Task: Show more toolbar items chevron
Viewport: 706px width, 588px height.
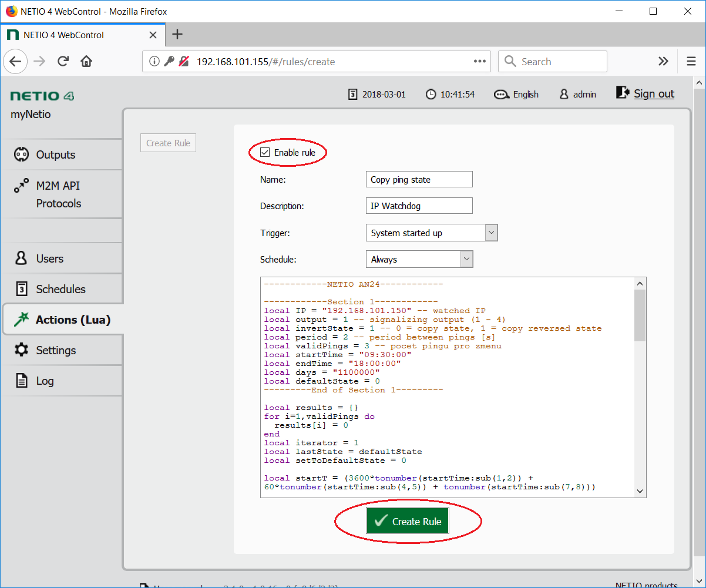Action: coord(663,62)
